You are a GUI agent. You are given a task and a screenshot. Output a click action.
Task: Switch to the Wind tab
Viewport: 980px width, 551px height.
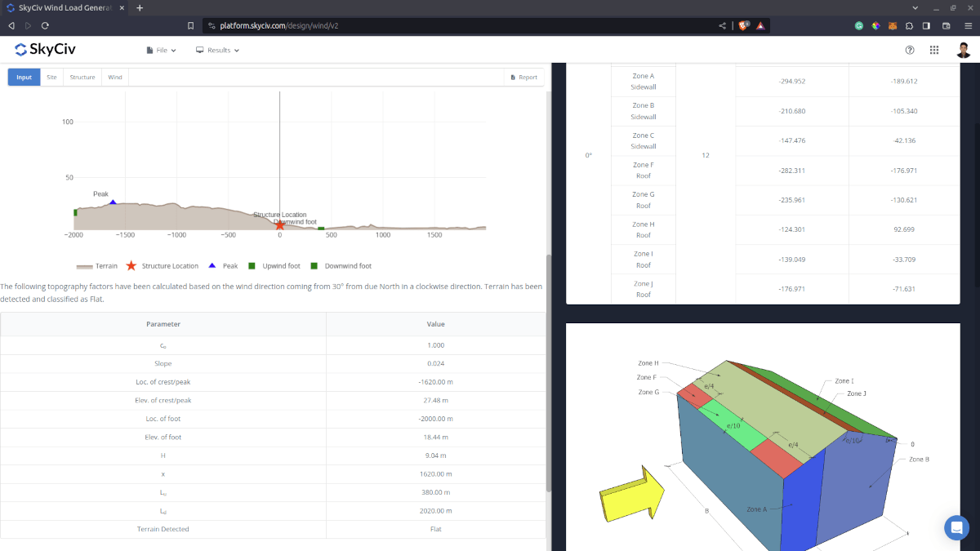click(114, 77)
